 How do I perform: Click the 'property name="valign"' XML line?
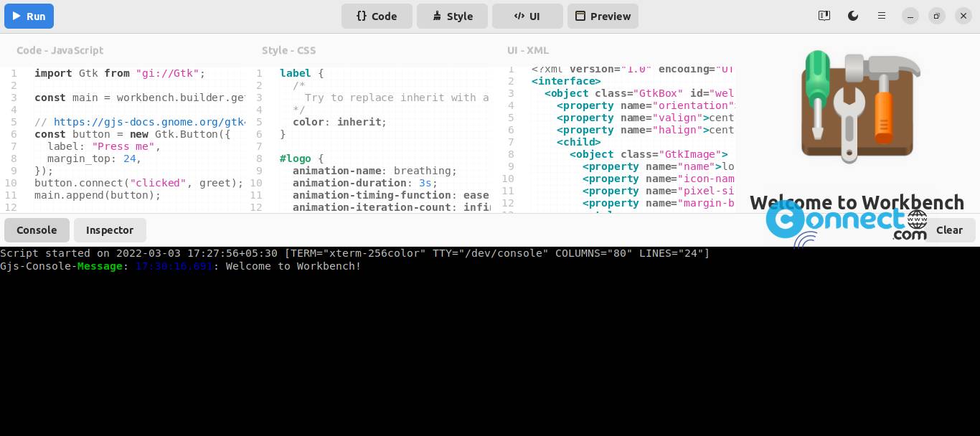pyautogui.click(x=646, y=118)
